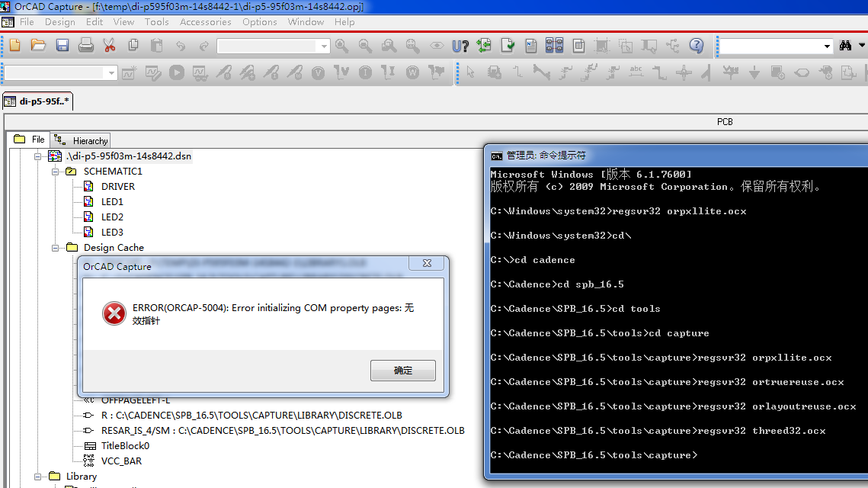Click the Zoom Out magnifier icon
The width and height of the screenshot is (868, 488).
click(x=365, y=46)
